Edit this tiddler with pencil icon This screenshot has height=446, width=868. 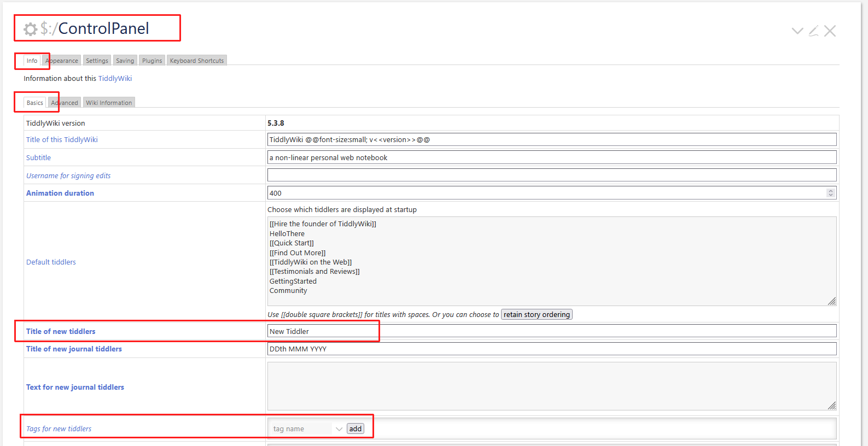click(814, 31)
